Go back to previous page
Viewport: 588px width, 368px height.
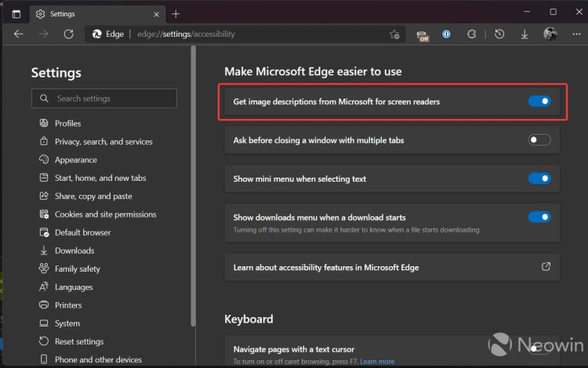click(x=18, y=34)
